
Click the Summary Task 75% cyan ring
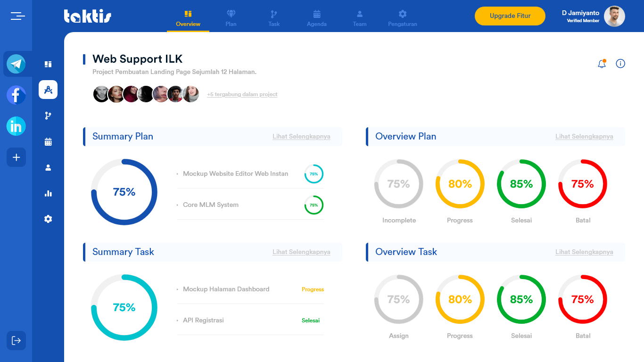coord(124,307)
